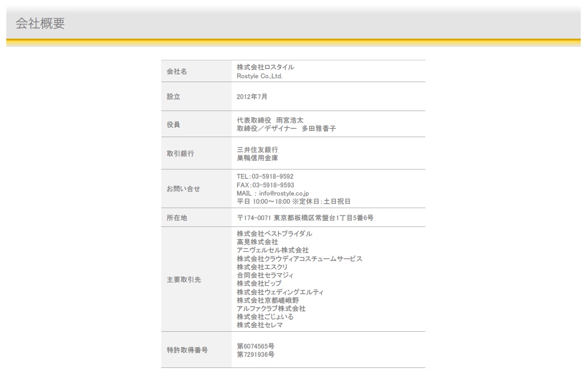
Task: Click the patent number 第7291936号
Action: click(256, 354)
